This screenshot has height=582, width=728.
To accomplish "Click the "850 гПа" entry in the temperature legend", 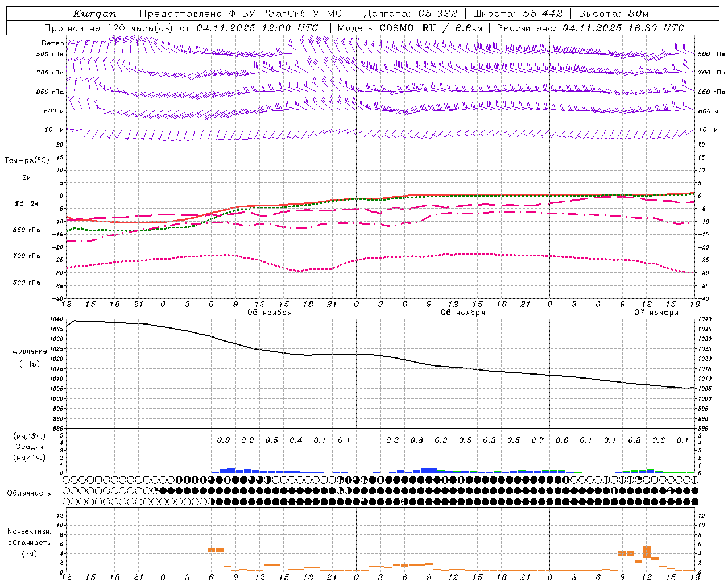I will click(x=27, y=230).
